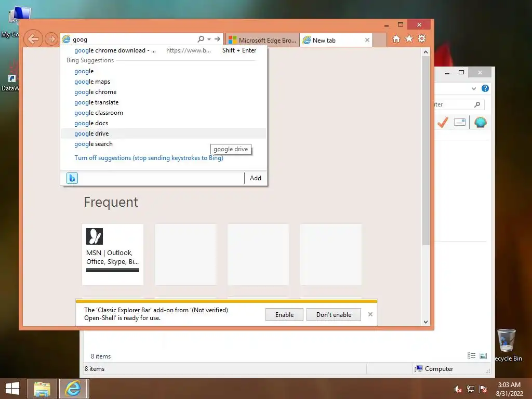
Task: Open the Action Center flag icon
Action: click(483, 389)
